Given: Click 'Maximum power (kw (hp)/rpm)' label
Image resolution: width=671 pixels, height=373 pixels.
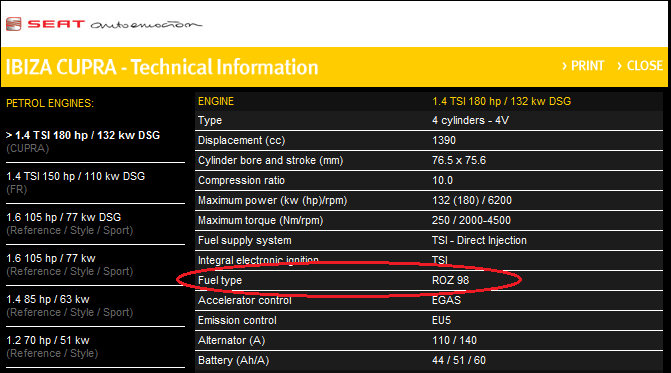Looking at the screenshot, I should [x=273, y=201].
